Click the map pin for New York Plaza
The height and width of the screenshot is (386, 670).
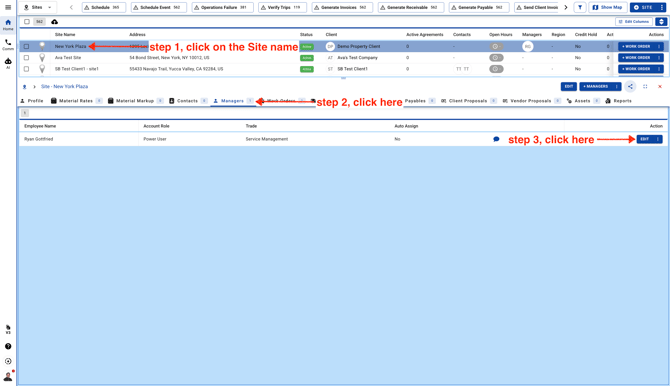click(x=42, y=46)
